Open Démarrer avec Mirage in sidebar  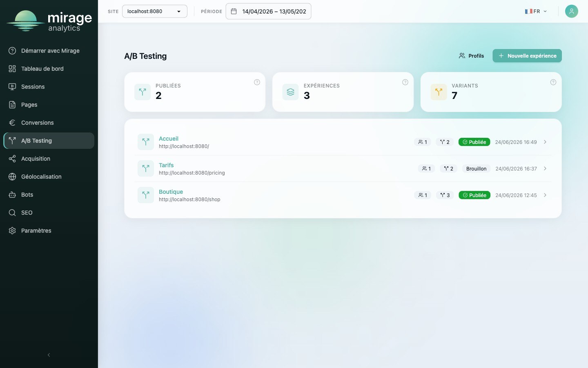[x=49, y=51]
